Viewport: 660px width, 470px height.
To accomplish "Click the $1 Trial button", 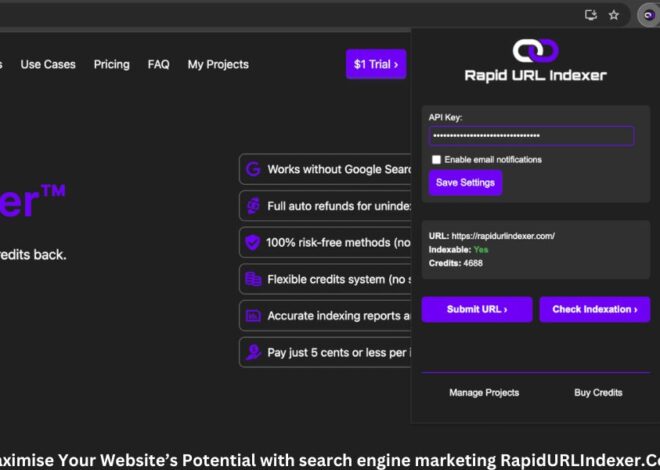I will (x=376, y=64).
